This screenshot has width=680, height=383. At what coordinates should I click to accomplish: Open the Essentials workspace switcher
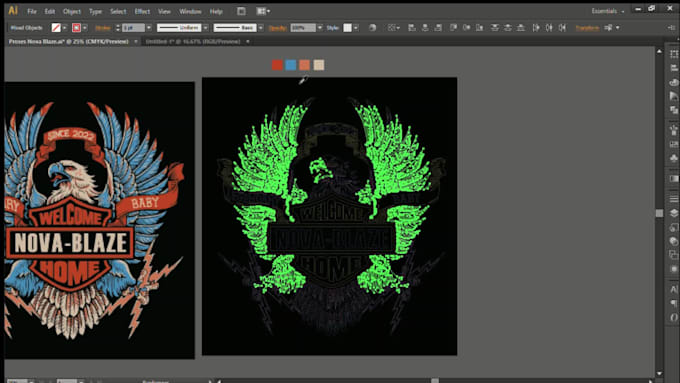click(608, 11)
